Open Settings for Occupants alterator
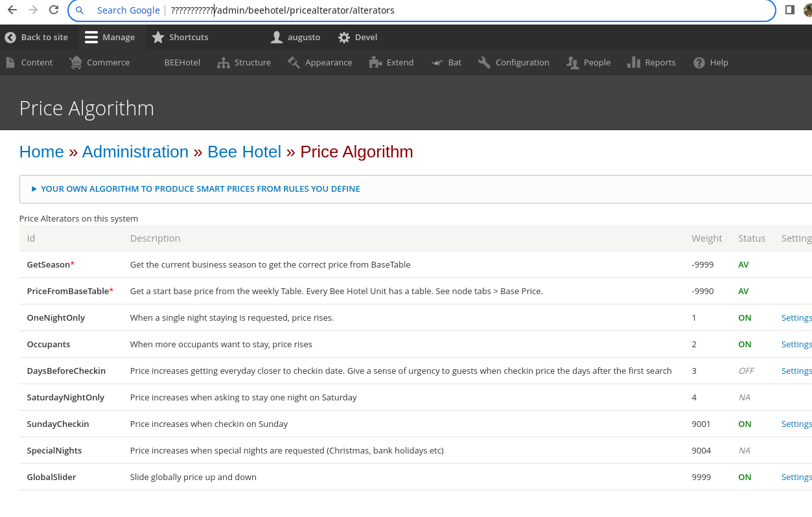 (796, 344)
